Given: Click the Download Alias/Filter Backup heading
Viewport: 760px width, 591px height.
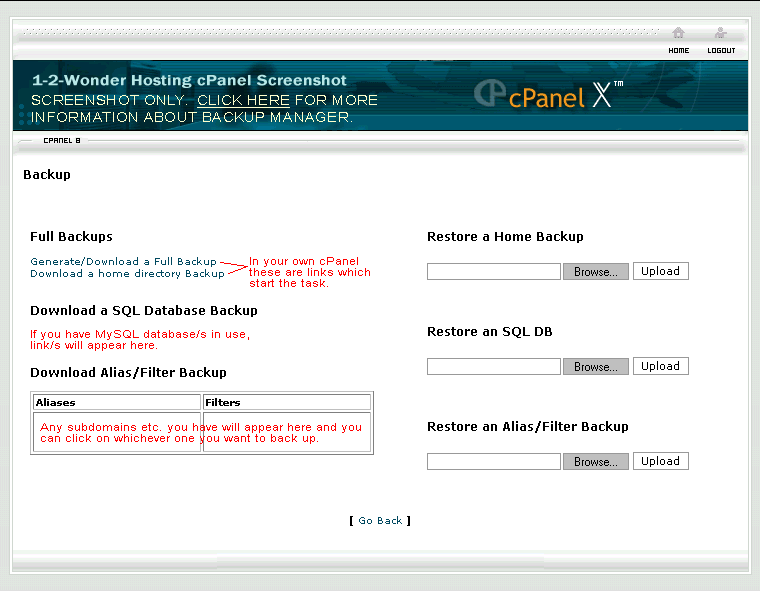Looking at the screenshot, I should click(128, 373).
